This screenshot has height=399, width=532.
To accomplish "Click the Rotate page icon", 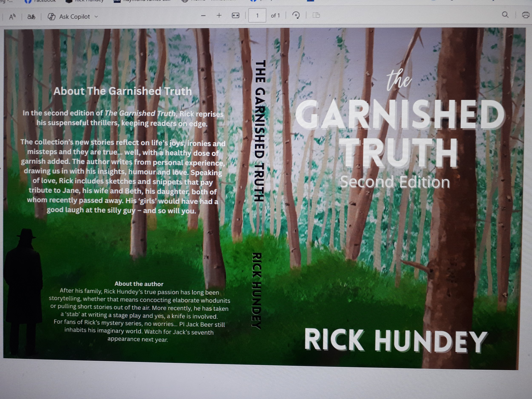I will [x=296, y=15].
